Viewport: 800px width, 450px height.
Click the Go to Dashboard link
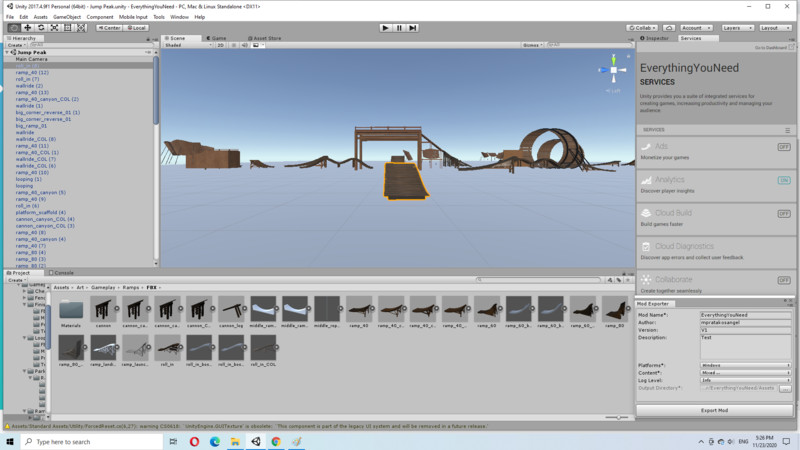click(x=771, y=47)
